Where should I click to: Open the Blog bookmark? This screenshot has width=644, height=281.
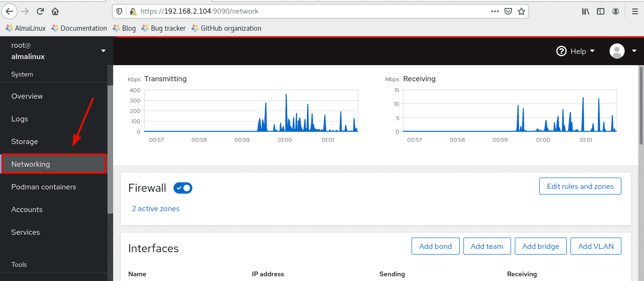[124, 28]
